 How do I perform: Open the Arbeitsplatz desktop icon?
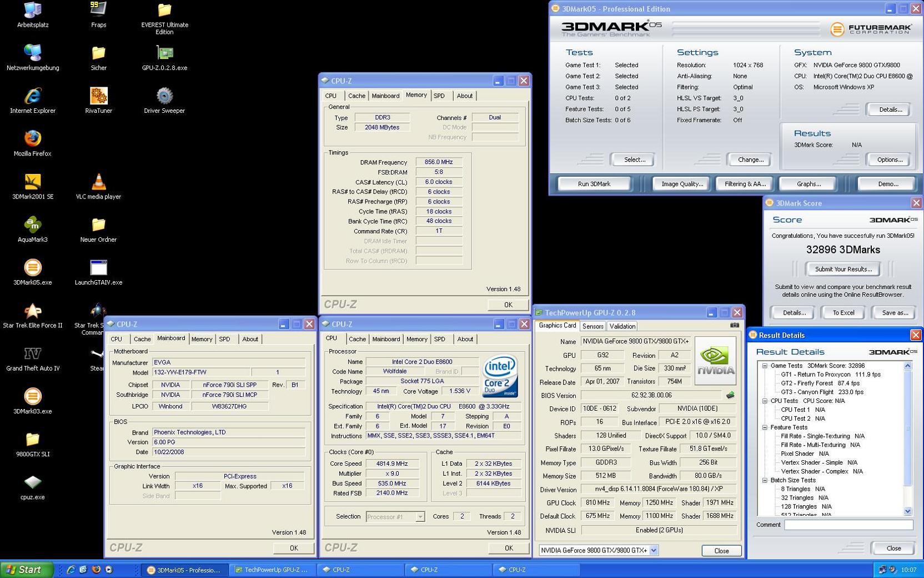33,15
